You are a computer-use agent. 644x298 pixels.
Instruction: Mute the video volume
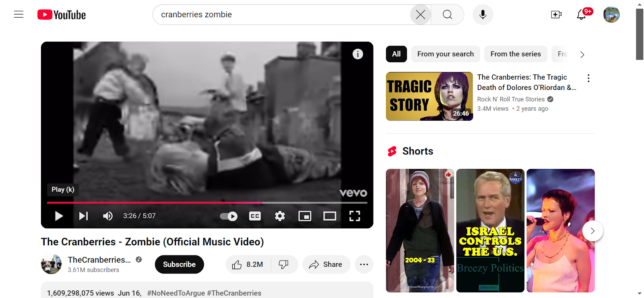click(x=108, y=216)
